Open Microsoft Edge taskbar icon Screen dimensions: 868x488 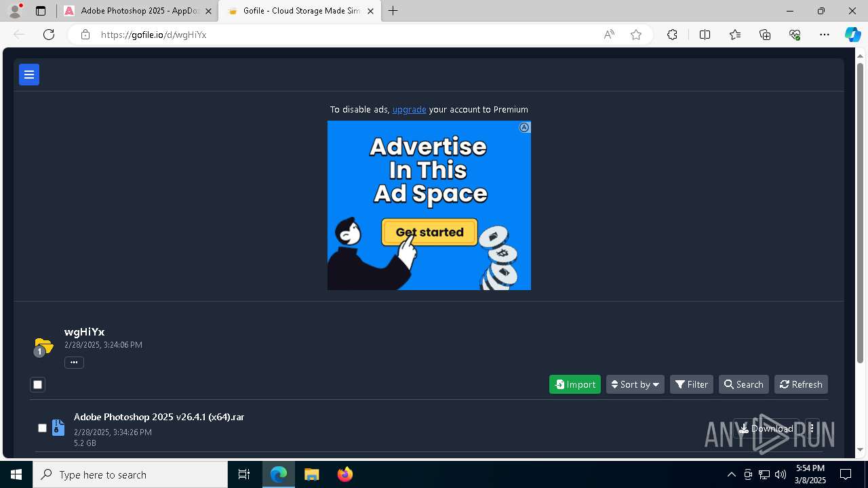pyautogui.click(x=279, y=474)
